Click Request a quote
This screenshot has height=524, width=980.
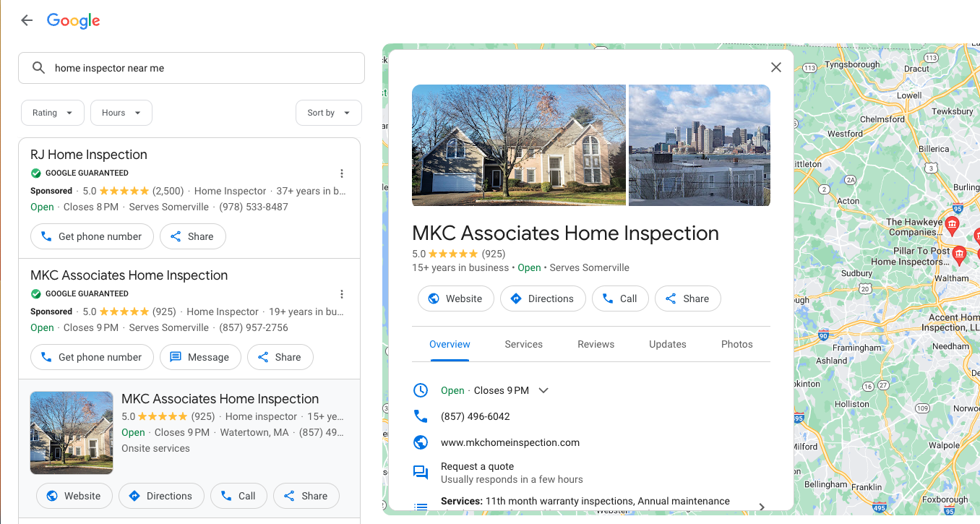tap(478, 467)
